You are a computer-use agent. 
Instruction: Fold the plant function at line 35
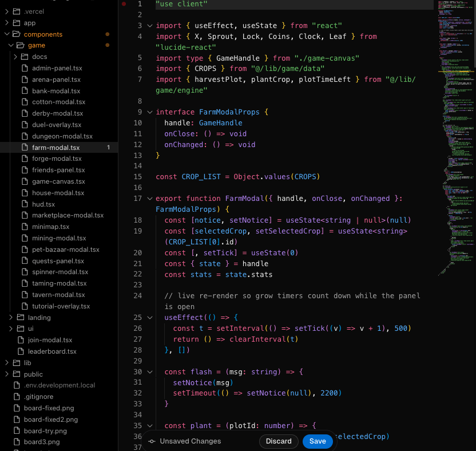click(x=150, y=426)
